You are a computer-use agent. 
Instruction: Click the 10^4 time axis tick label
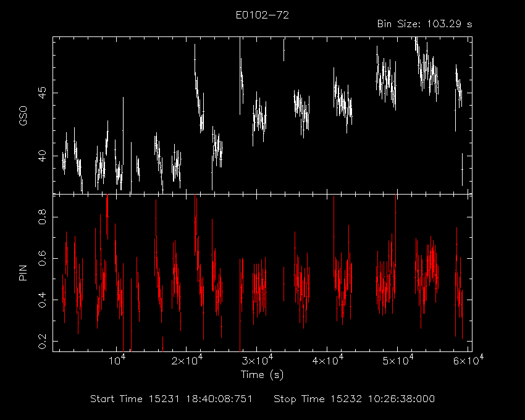click(117, 360)
